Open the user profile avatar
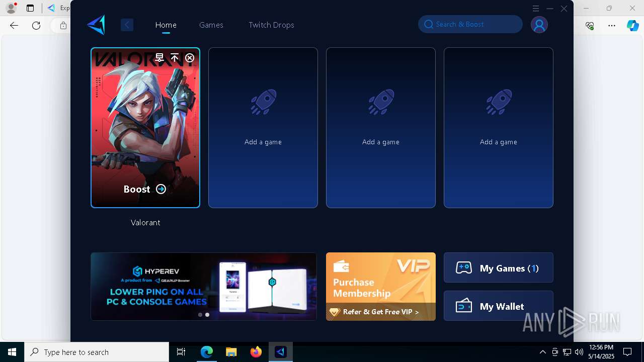 coord(539,25)
